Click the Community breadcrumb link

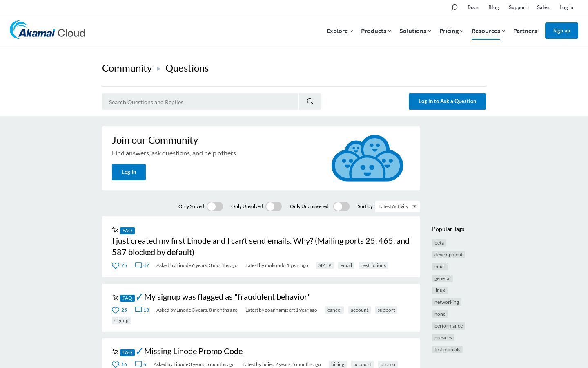(x=127, y=68)
